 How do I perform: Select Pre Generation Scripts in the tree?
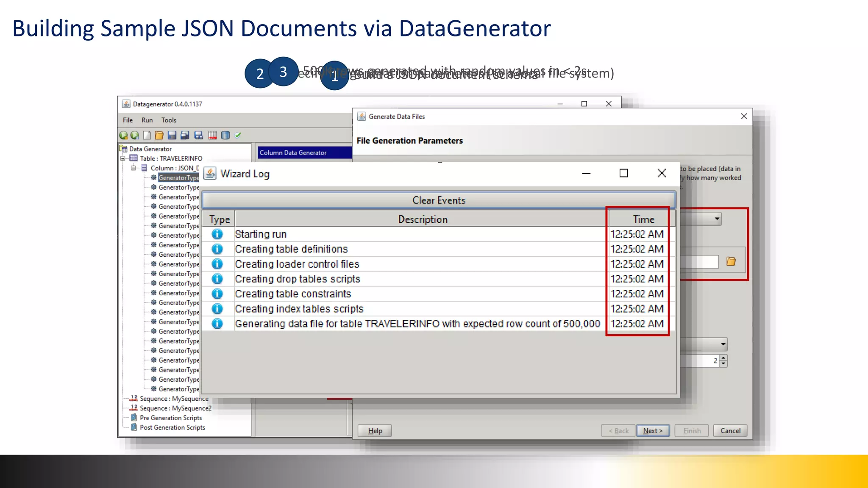click(x=171, y=418)
